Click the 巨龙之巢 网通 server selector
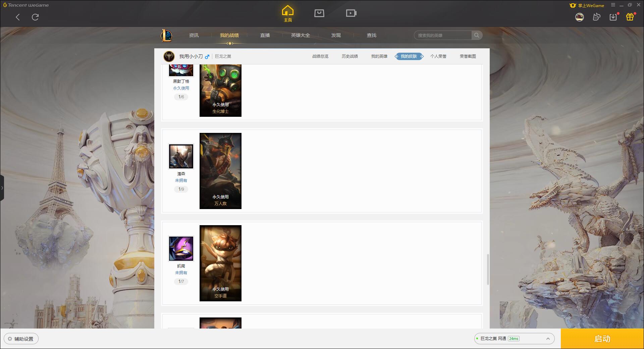Viewport: 644px width, 349px height. [514, 339]
